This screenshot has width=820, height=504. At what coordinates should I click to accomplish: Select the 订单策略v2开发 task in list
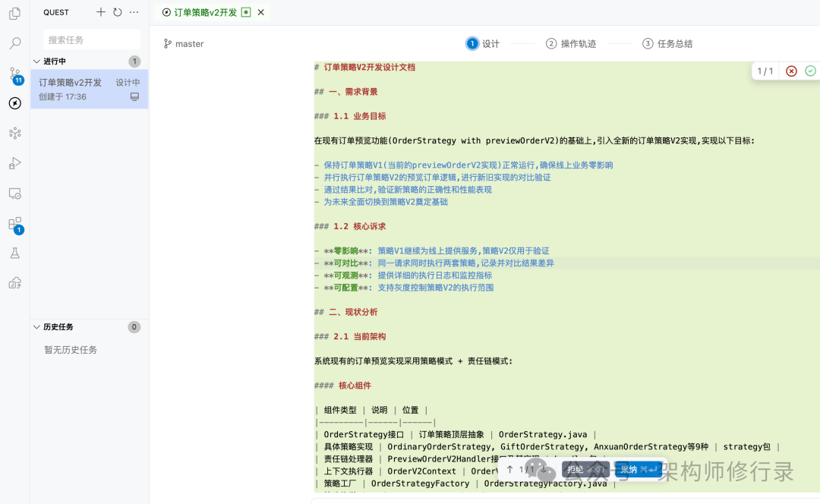point(90,89)
